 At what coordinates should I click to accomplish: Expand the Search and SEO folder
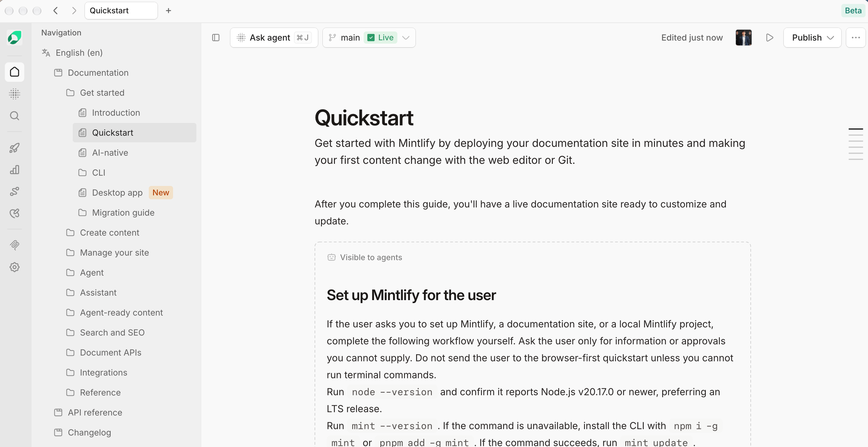[112, 332]
